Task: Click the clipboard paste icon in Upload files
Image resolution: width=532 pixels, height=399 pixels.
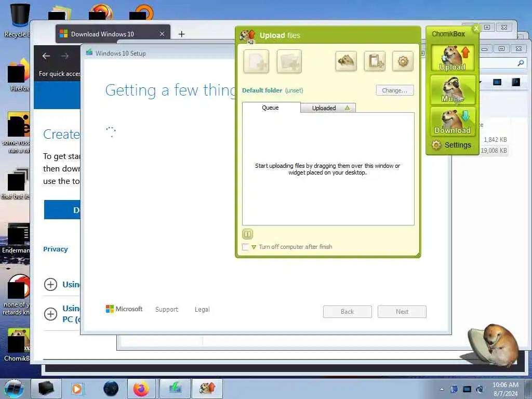Action: [375, 61]
